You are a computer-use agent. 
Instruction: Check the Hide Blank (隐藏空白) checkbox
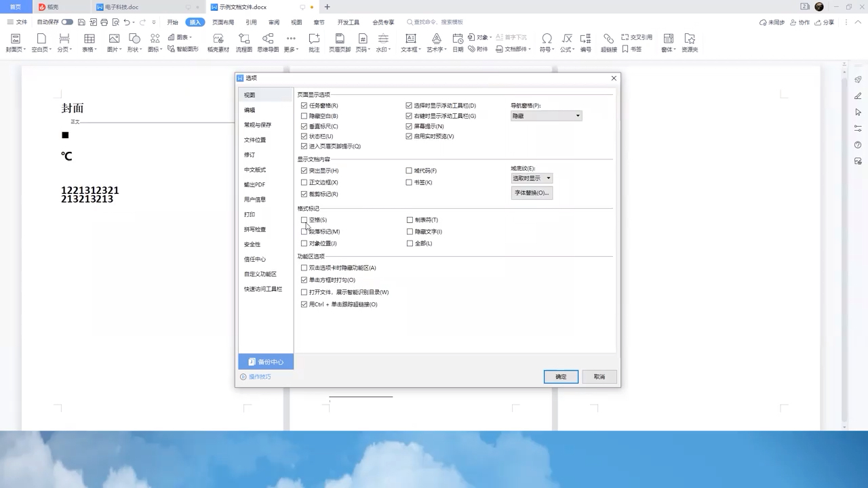304,116
